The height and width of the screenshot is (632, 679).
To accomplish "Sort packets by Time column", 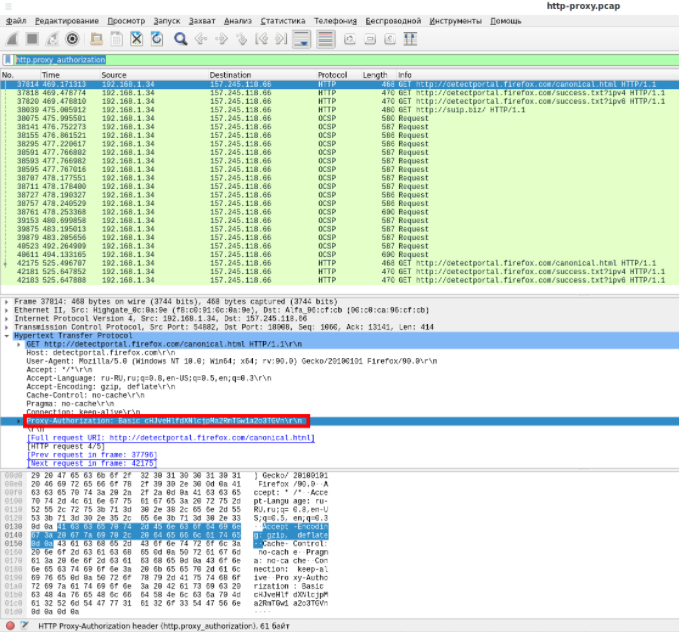I will click(x=70, y=75).
